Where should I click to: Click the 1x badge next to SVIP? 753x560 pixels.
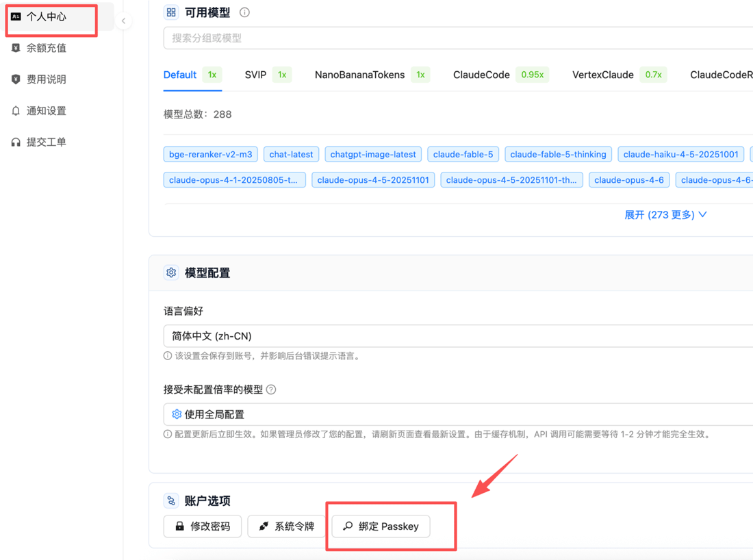click(282, 75)
